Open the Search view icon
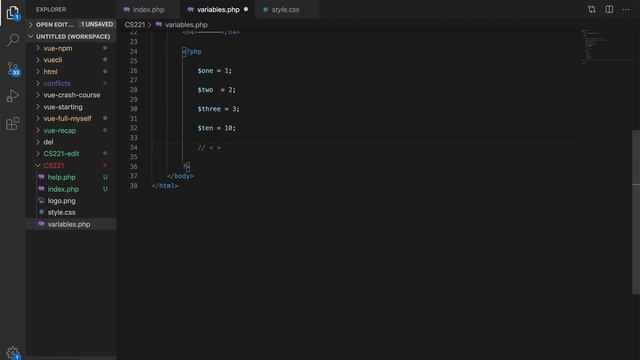The height and width of the screenshot is (360, 640). pos(13,40)
